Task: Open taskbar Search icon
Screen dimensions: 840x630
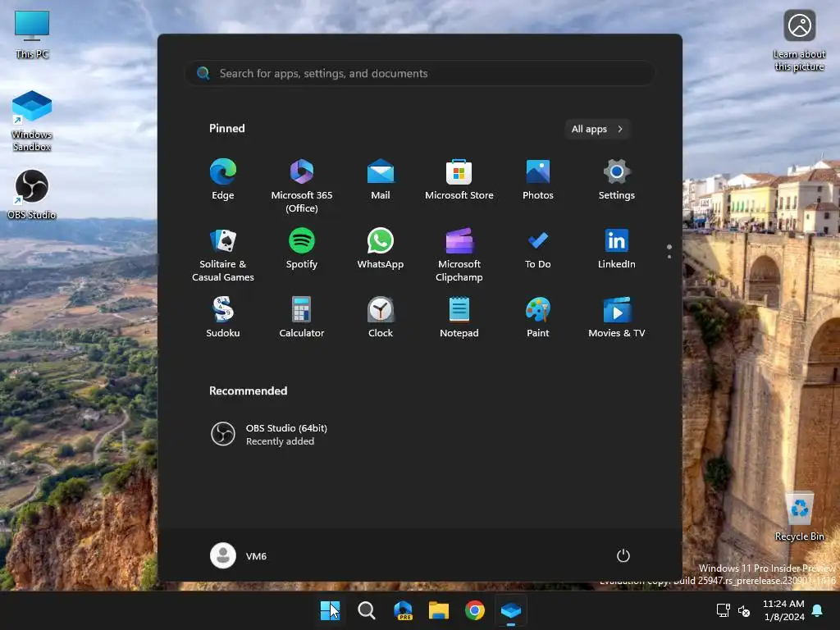Action: tap(367, 610)
